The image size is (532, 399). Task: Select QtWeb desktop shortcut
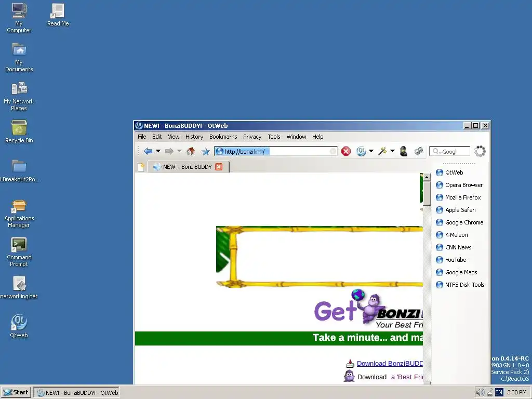tap(19, 326)
